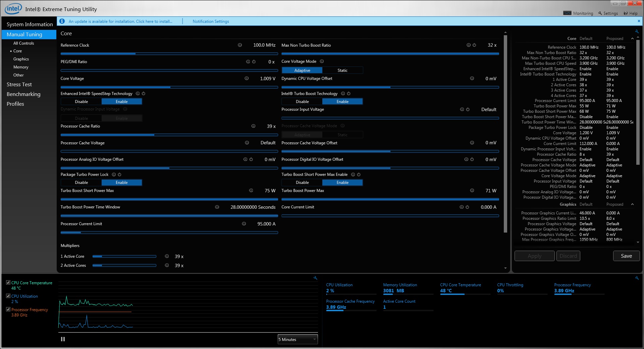Select Graphics under Manual Tuning
Viewport: 644px width, 349px height.
[x=21, y=59]
